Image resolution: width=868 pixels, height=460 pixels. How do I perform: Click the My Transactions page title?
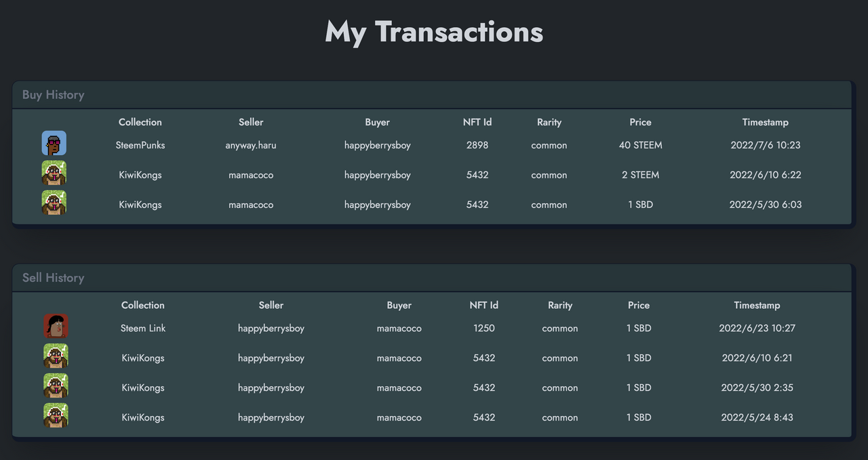pyautogui.click(x=434, y=32)
